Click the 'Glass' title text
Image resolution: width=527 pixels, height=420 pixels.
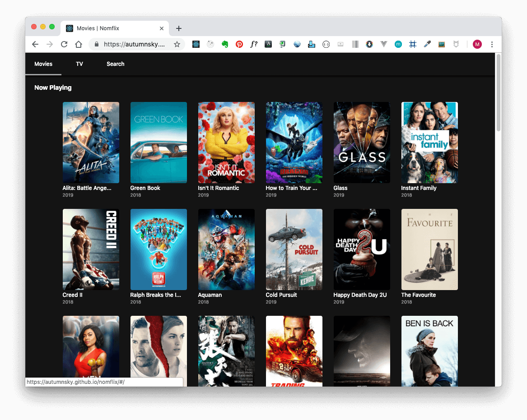pyautogui.click(x=340, y=188)
